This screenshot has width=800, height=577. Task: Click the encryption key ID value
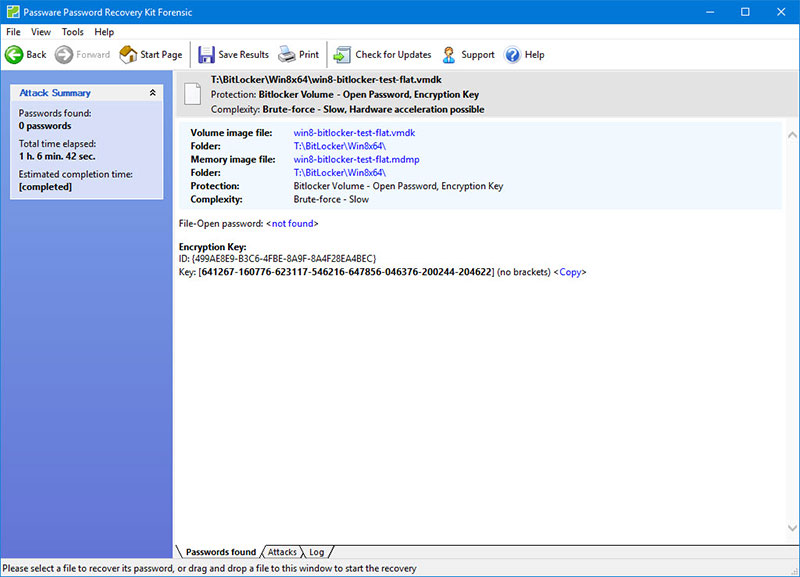284,259
